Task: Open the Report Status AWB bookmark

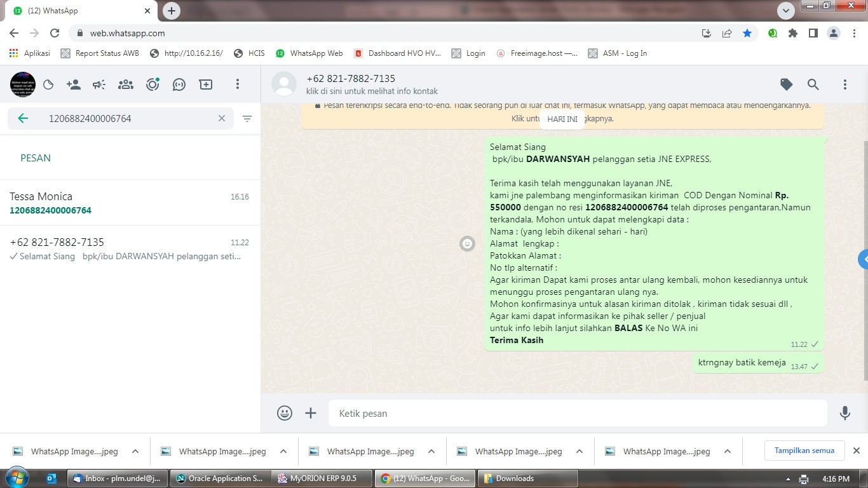Action: 100,53
